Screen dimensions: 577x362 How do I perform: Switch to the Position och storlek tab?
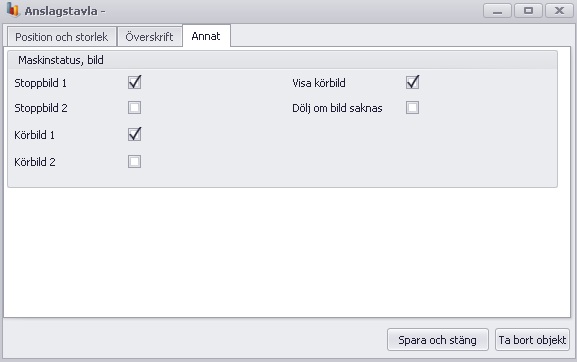[61, 37]
